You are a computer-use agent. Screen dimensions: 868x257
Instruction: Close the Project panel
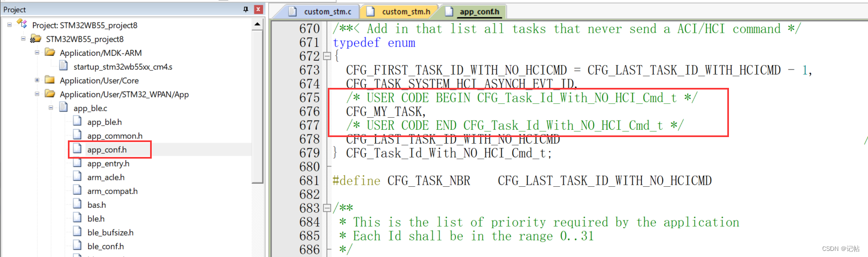tap(258, 9)
